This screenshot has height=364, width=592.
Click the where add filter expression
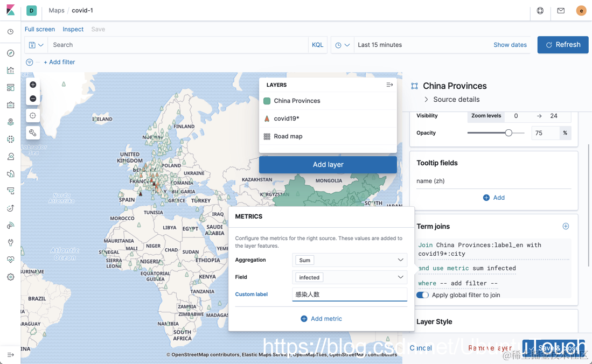tap(457, 283)
